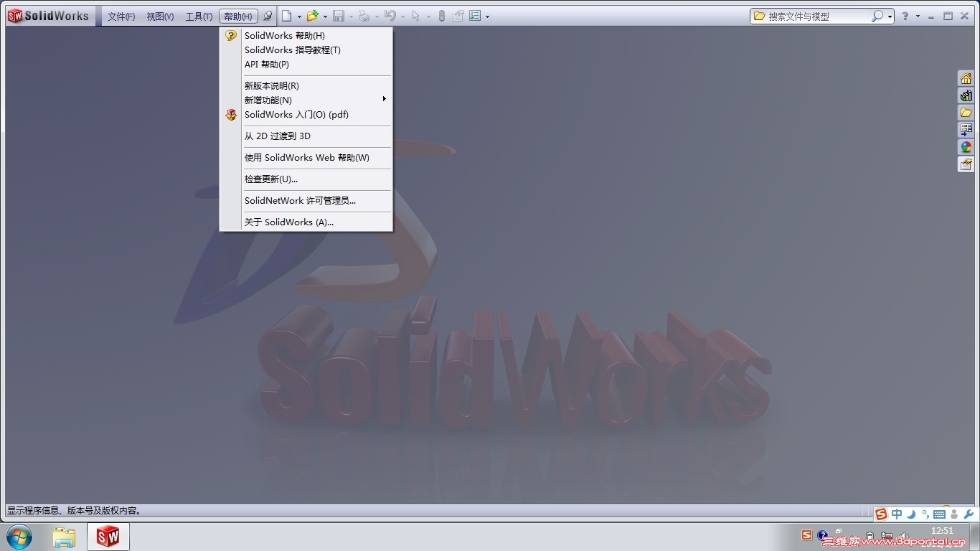The height and width of the screenshot is (551, 980).
Task: Expand the search type dropdown arrow
Action: click(x=890, y=17)
